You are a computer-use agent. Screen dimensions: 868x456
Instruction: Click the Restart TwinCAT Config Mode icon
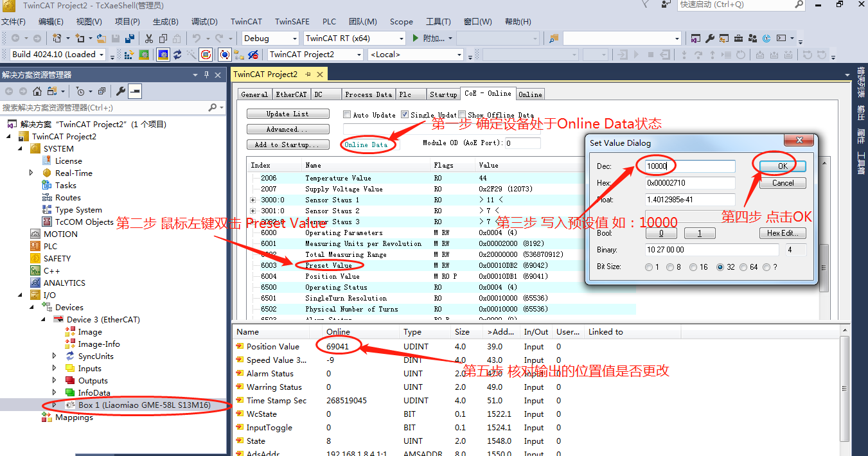click(163, 55)
